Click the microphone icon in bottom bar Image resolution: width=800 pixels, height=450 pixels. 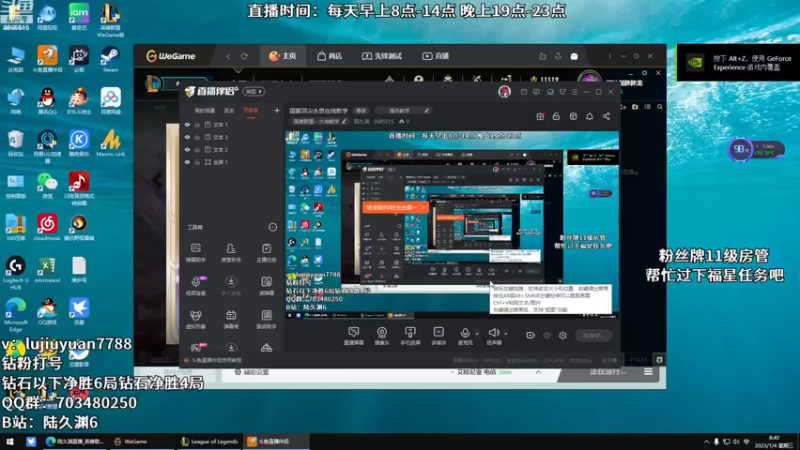point(465,333)
